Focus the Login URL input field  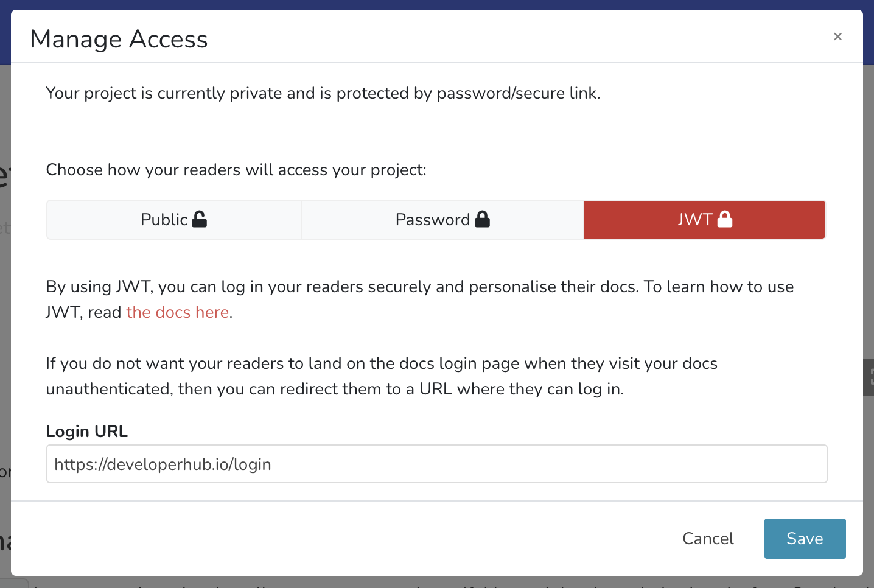click(x=436, y=464)
